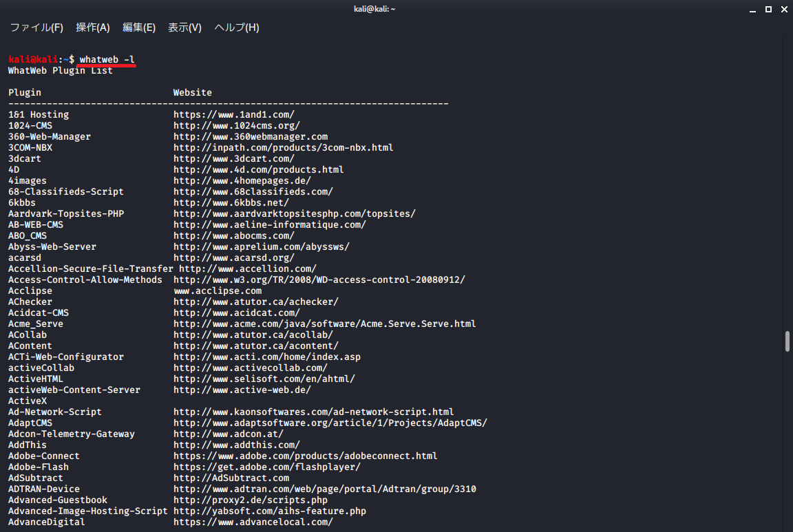Select the 'ABO_CMS' plugin name
This screenshot has height=532, width=793.
pos(28,235)
